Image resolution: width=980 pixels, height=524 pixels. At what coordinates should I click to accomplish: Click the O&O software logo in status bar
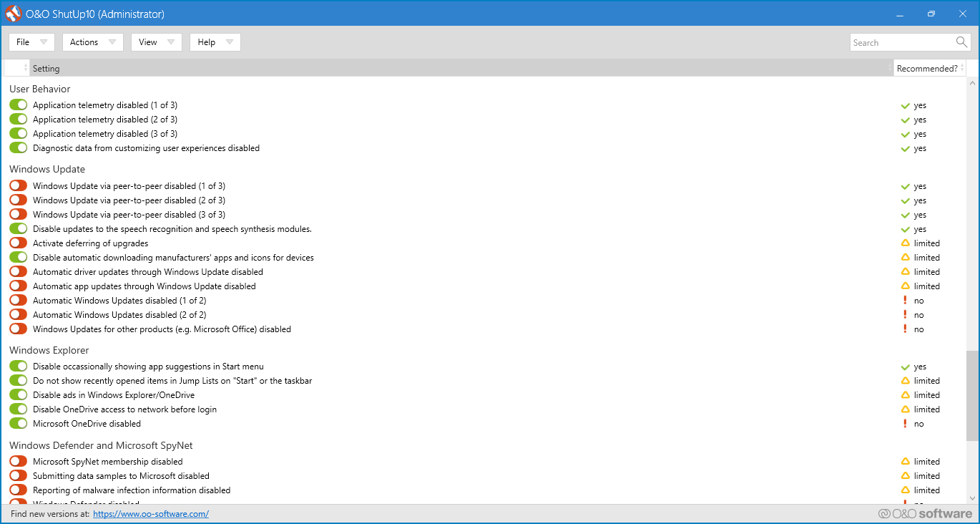coord(925,513)
